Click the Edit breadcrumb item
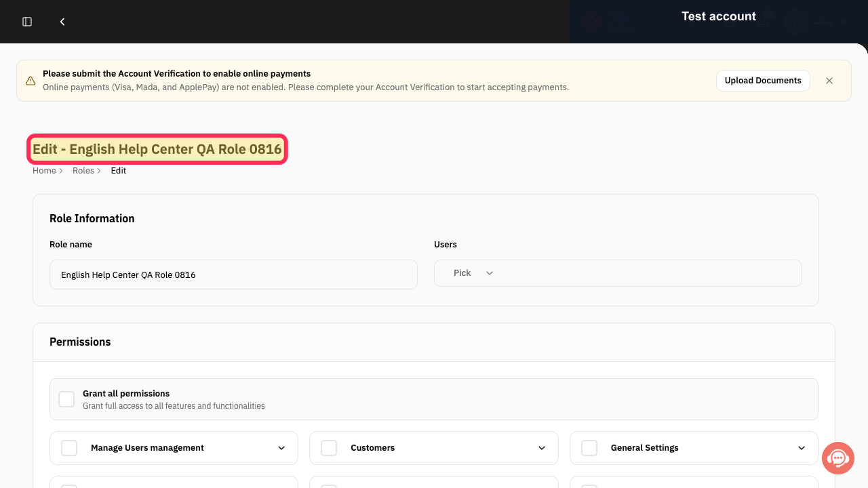This screenshot has height=488, width=868. (119, 171)
